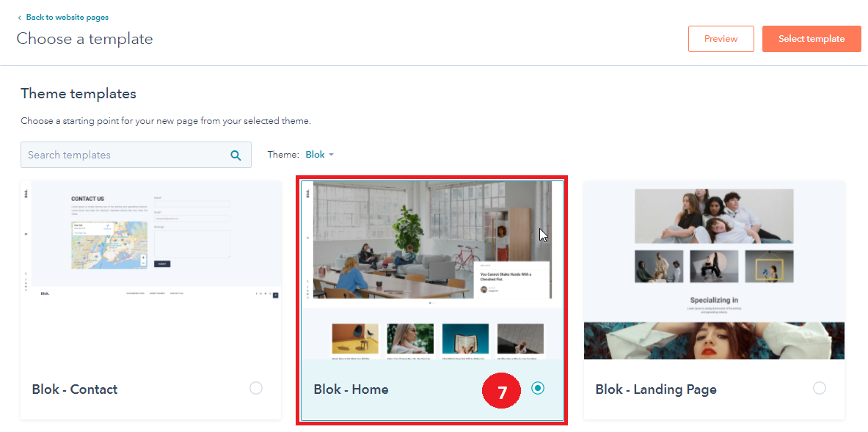868x432 pixels.
Task: Select the Blok - Contact radio button
Action: pyautogui.click(x=256, y=388)
